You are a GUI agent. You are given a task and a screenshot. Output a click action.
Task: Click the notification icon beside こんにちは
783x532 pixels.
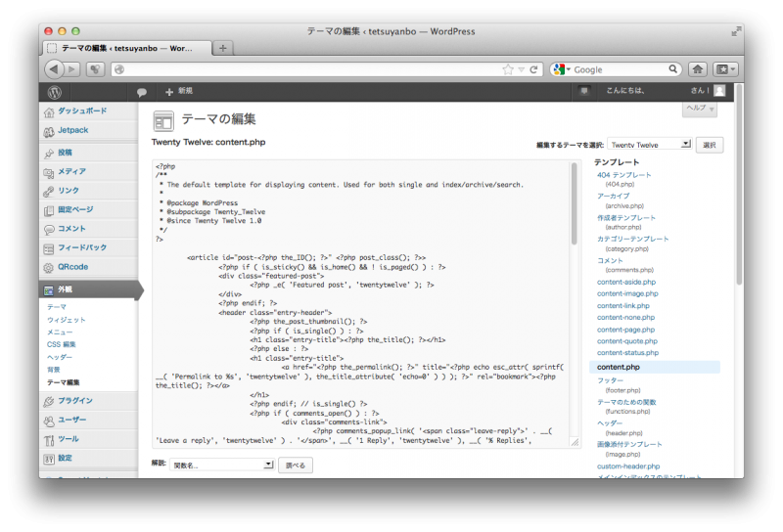(583, 91)
